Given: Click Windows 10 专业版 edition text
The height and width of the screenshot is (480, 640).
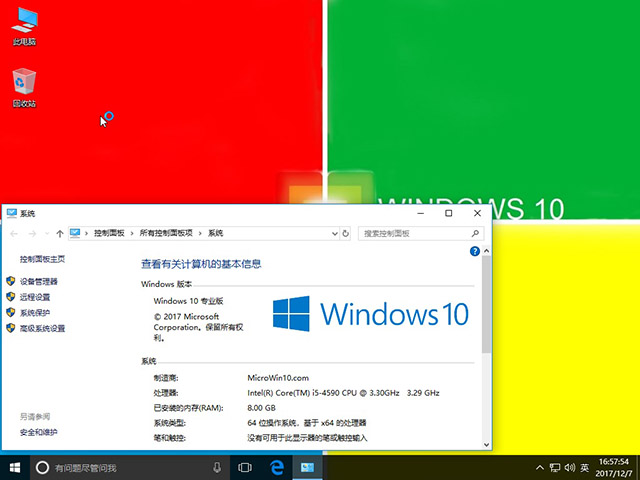Looking at the screenshot, I should (x=188, y=301).
